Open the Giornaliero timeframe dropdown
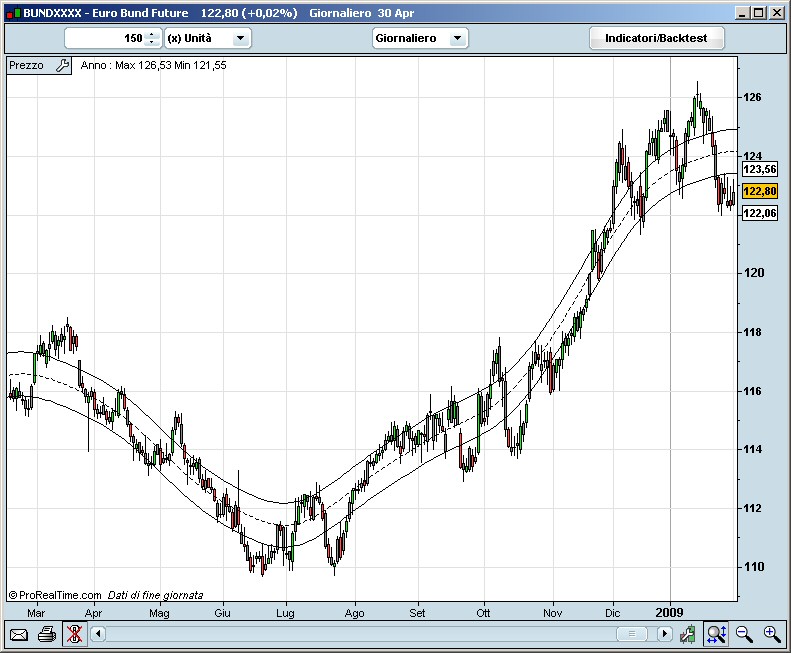The image size is (791, 653). pyautogui.click(x=420, y=38)
